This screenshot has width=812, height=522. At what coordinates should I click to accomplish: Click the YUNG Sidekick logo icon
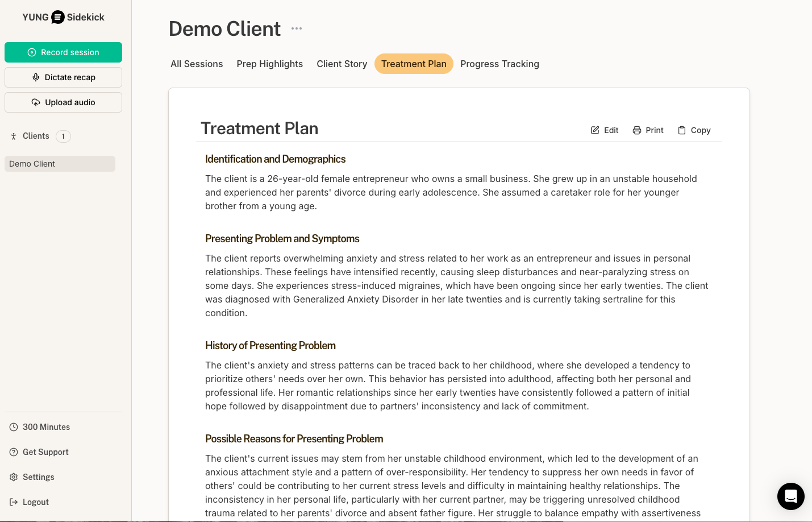click(x=58, y=17)
